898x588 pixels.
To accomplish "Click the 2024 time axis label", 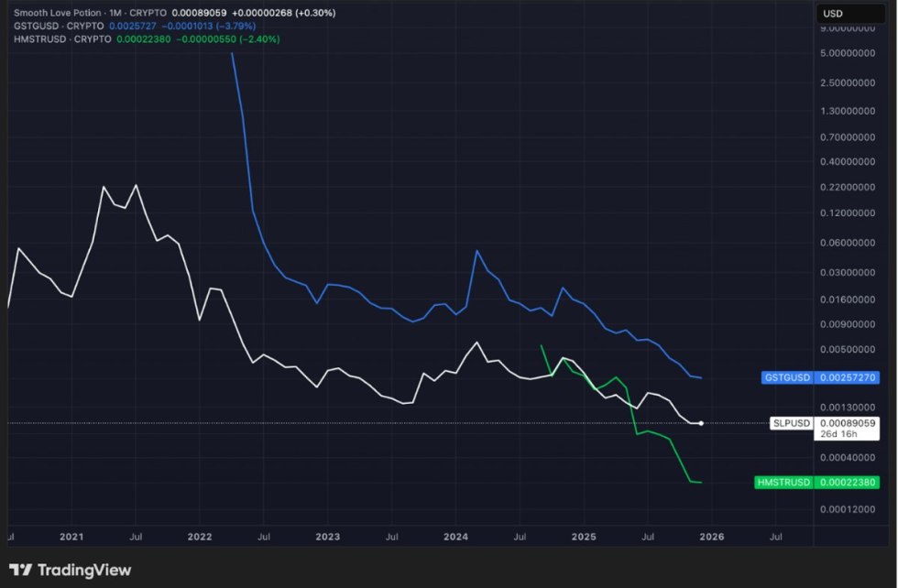I will click(x=456, y=537).
